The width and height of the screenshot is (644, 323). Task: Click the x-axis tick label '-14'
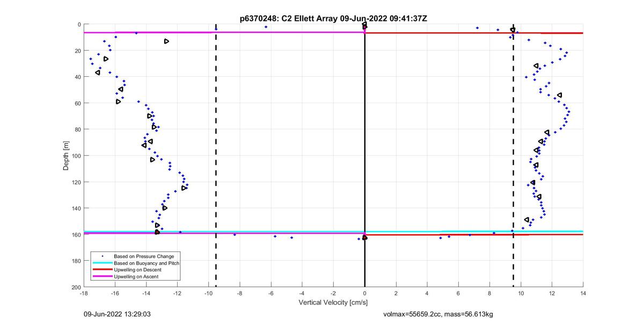(146, 294)
